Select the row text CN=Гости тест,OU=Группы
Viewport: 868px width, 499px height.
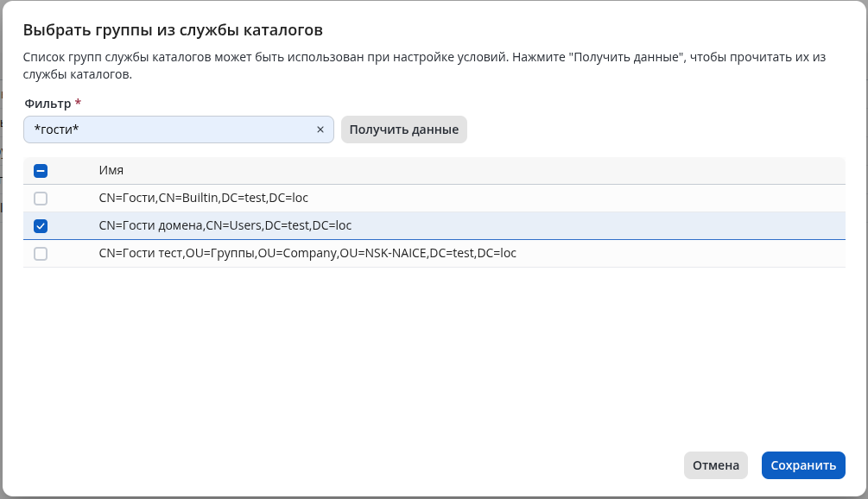click(307, 254)
